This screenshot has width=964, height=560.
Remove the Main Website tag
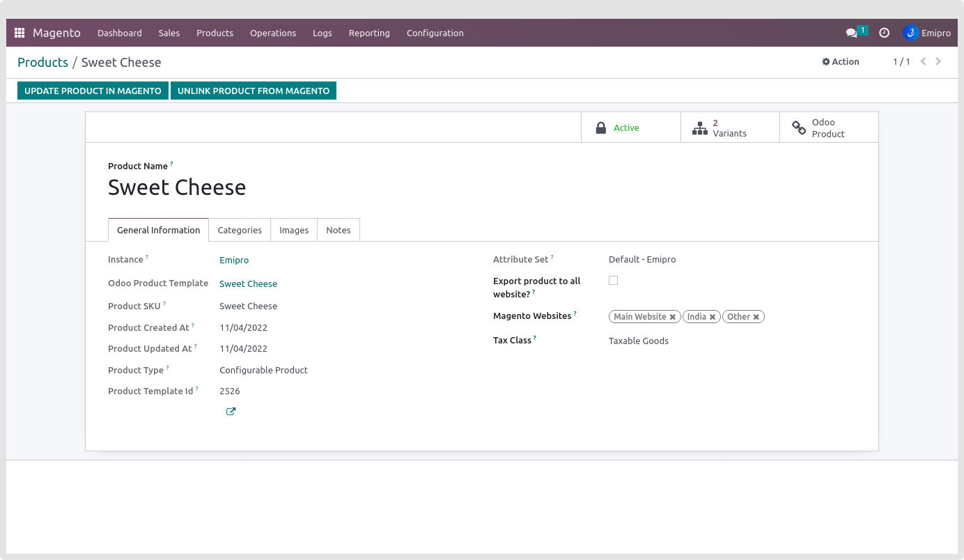(673, 317)
